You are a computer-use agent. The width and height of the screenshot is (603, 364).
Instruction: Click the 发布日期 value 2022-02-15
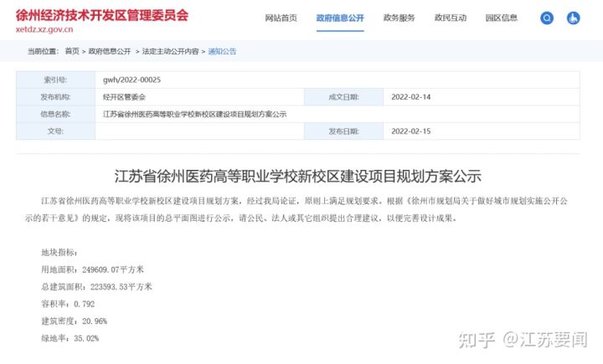tap(410, 131)
